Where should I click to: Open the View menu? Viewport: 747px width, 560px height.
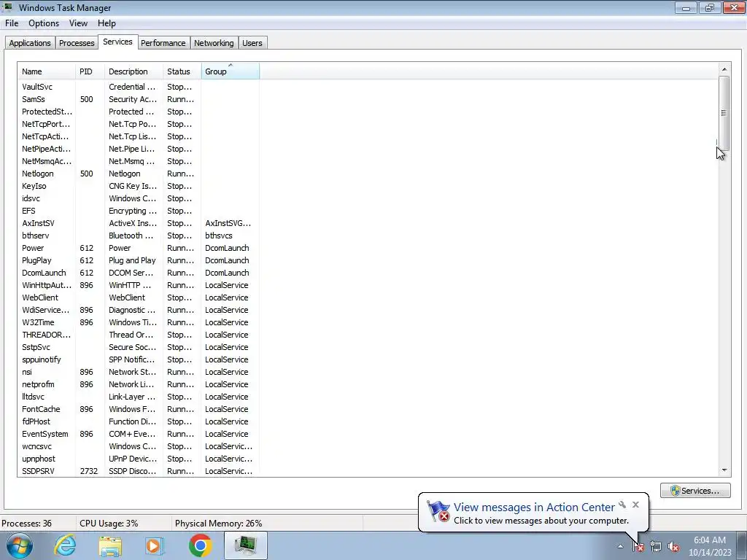(x=78, y=23)
